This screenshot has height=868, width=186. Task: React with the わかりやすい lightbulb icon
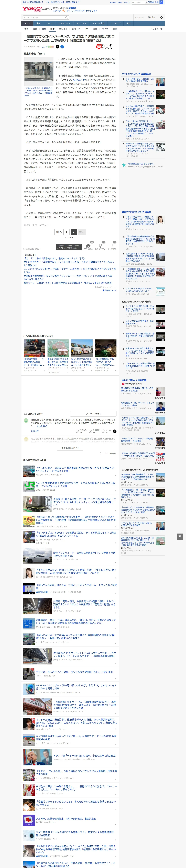tap(100, 246)
